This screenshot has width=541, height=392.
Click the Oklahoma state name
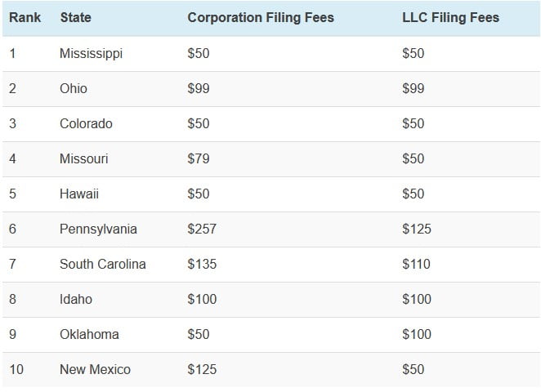pyautogui.click(x=89, y=334)
